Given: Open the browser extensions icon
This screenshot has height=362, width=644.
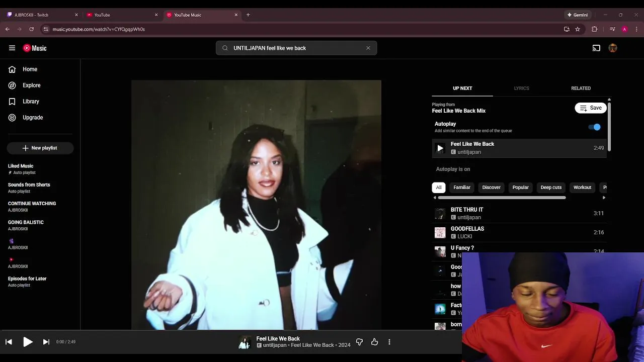Looking at the screenshot, I should (594, 29).
